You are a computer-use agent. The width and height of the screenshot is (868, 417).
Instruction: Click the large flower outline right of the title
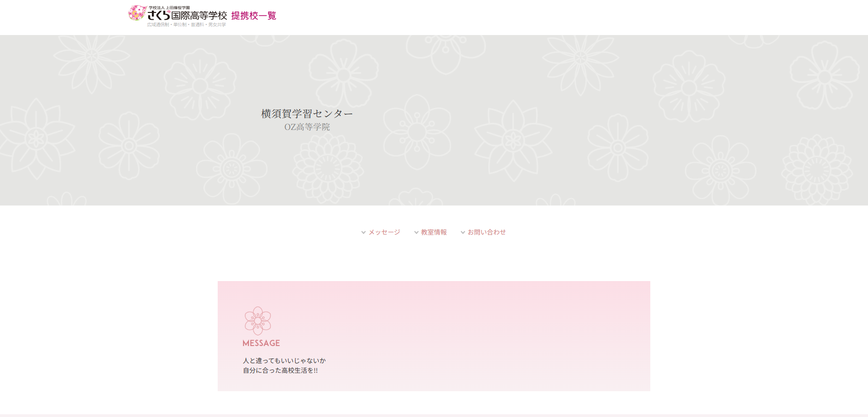417,132
